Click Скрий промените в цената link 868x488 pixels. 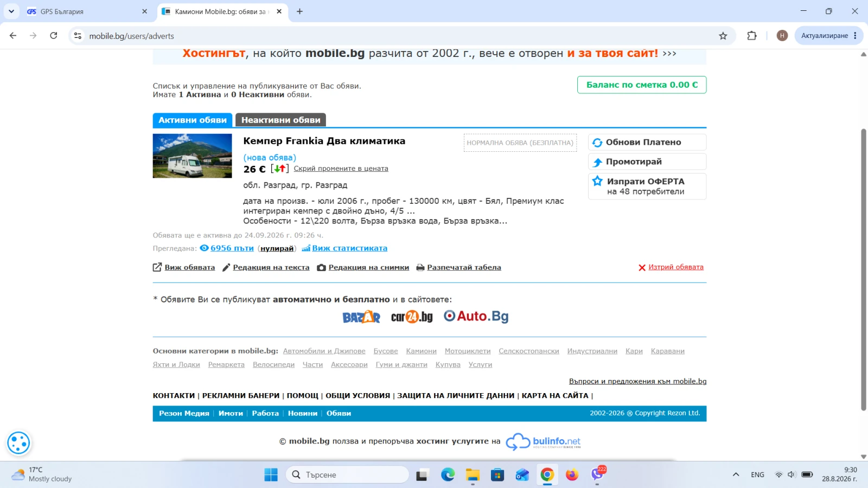tap(341, 169)
